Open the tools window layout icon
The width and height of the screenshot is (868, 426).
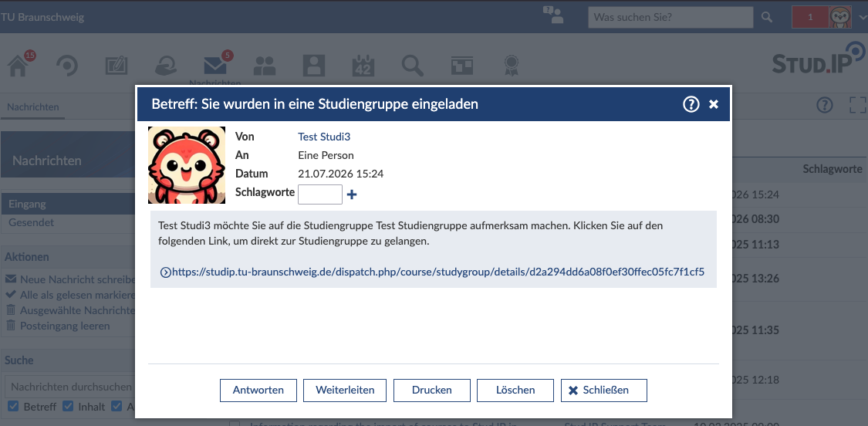(x=461, y=66)
